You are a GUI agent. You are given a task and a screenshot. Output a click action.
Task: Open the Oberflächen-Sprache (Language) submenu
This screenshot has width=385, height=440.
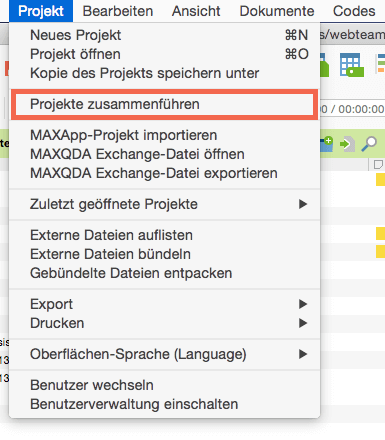coord(165,354)
